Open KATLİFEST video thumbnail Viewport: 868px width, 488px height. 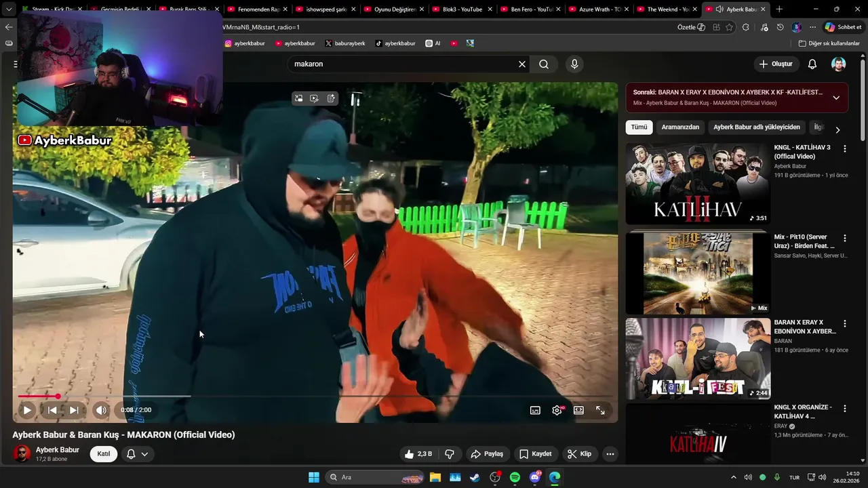pyautogui.click(x=698, y=359)
